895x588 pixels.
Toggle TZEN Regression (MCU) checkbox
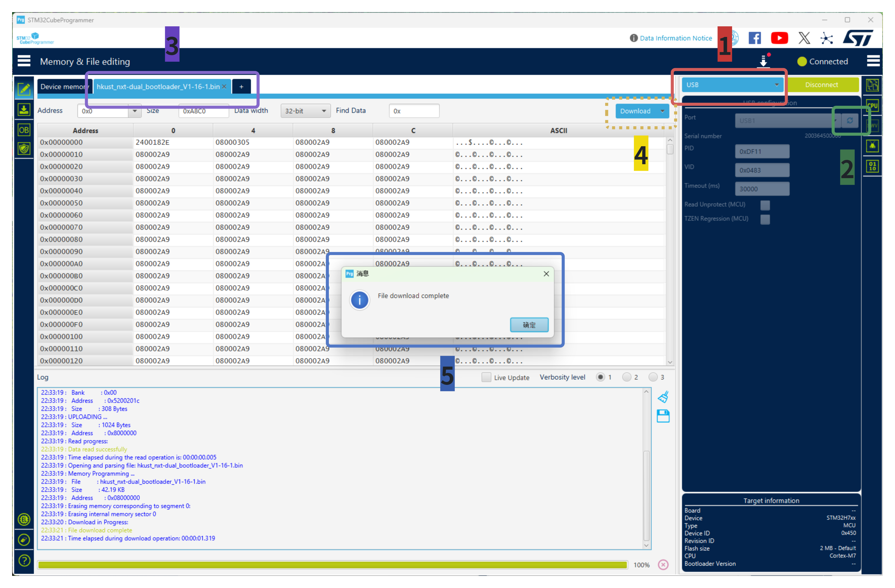click(x=765, y=219)
